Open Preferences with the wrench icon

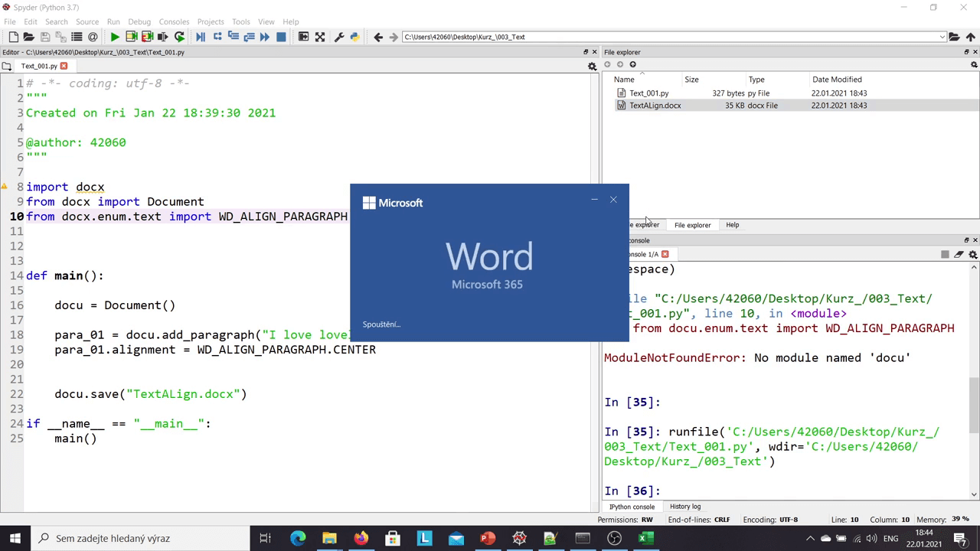tap(338, 37)
